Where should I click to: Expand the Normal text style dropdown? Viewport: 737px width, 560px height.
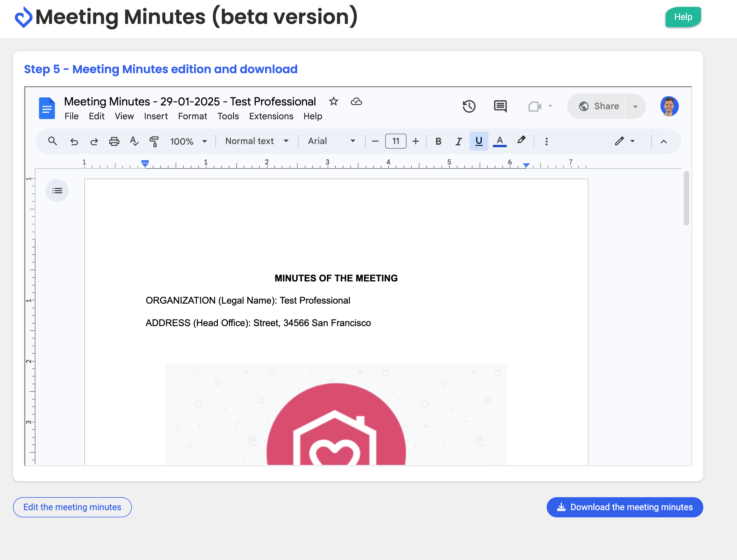click(x=257, y=141)
